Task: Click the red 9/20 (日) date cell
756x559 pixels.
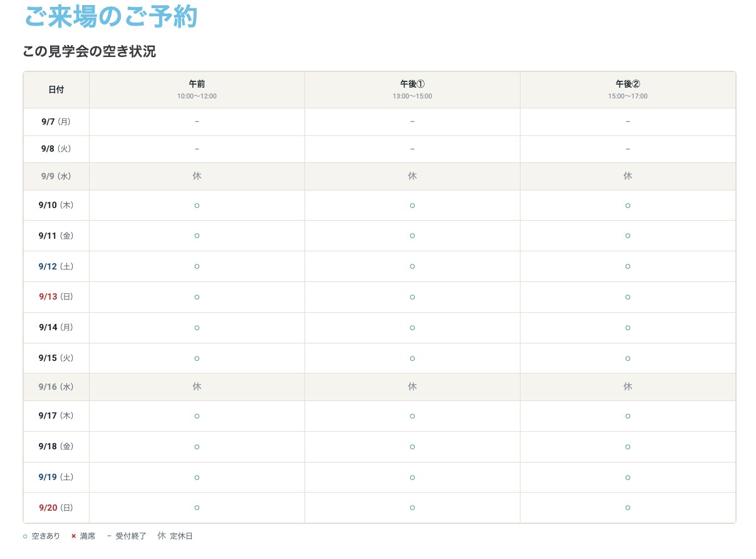Action: pos(56,508)
